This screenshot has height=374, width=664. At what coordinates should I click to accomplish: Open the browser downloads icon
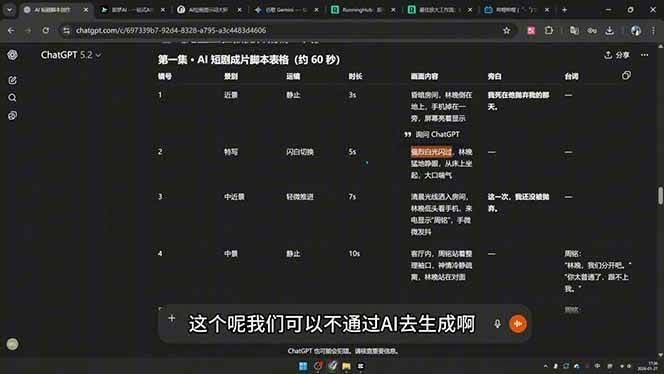point(609,30)
